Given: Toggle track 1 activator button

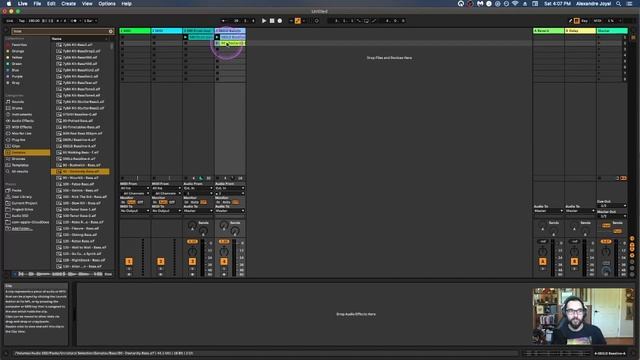Looking at the screenshot, I should (x=129, y=261).
